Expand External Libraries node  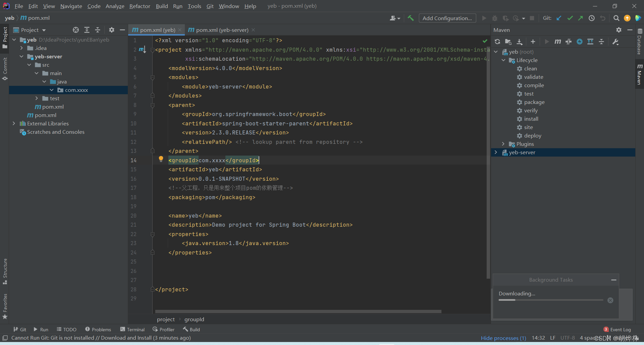pos(14,123)
